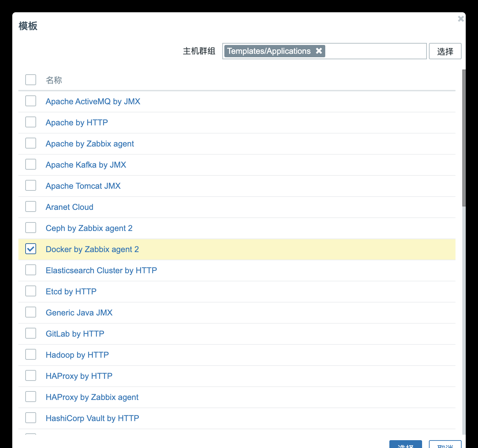Remove the Templates/Applications tag with its X icon
478x448 pixels.
[319, 51]
